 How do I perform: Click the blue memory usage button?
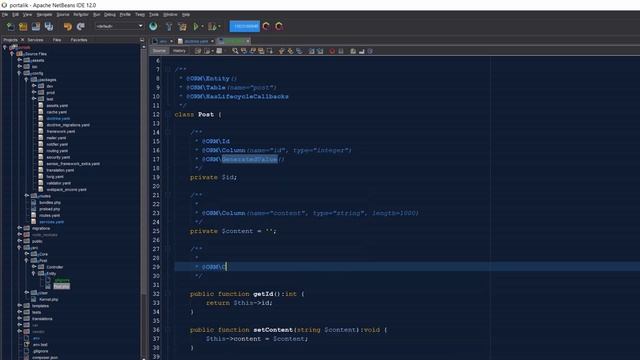click(x=244, y=26)
